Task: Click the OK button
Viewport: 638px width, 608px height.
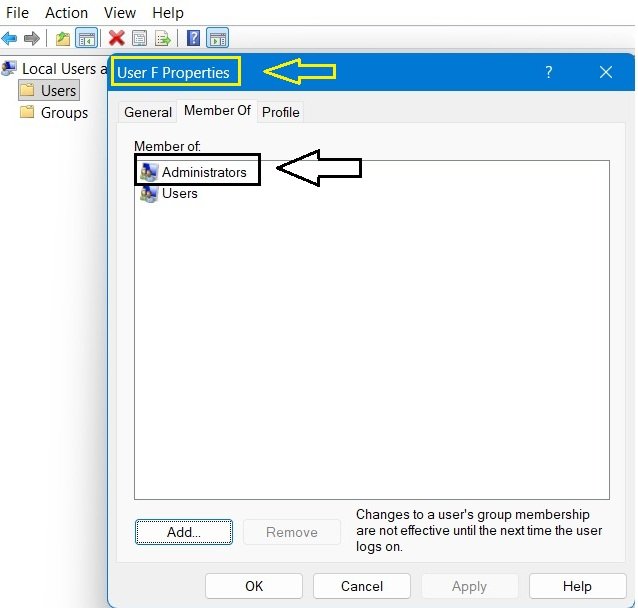Action: point(254,586)
